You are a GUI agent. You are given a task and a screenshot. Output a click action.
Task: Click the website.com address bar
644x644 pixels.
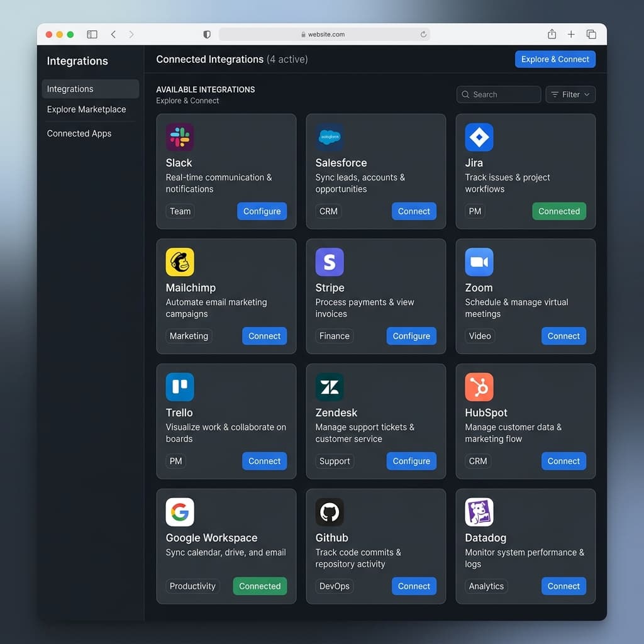coord(325,35)
